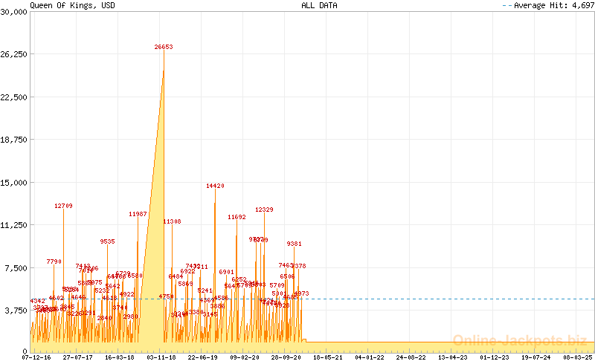
Task: Select the 11692 peak label
Action: tap(237, 217)
